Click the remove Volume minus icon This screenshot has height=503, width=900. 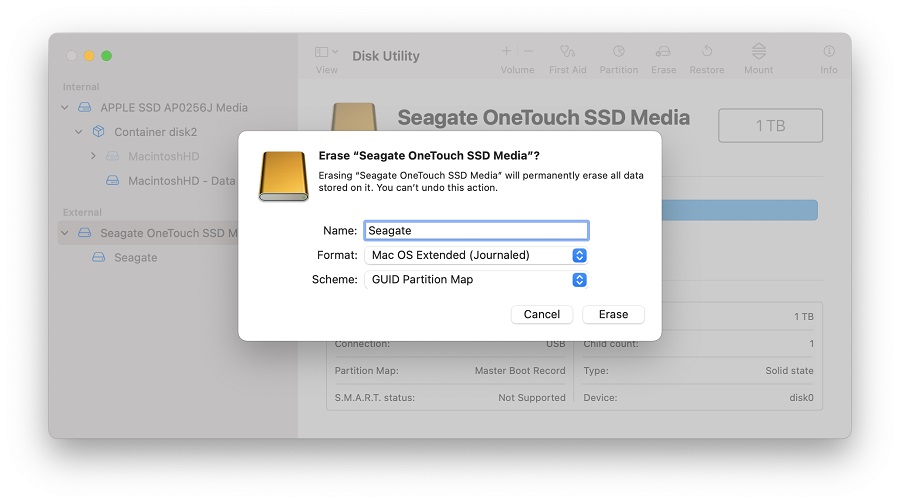pyautogui.click(x=528, y=51)
